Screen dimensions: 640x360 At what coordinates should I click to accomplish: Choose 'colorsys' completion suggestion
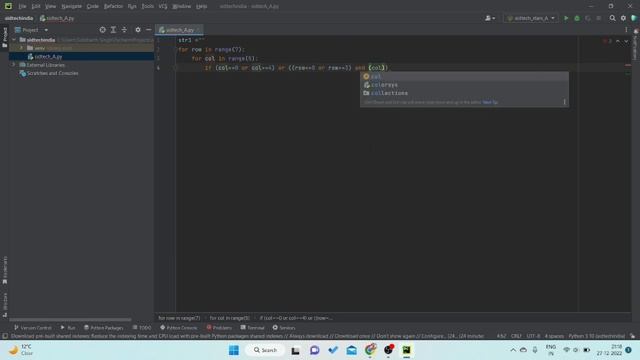point(464,85)
